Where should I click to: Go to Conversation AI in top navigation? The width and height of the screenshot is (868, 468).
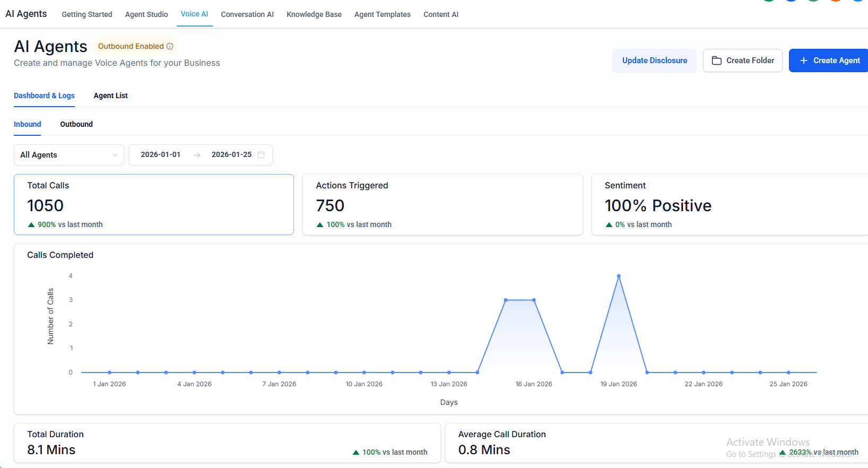pos(247,14)
